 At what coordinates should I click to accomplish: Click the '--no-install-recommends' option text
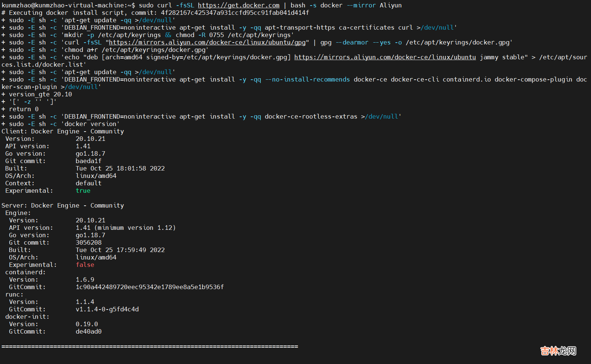[307, 79]
